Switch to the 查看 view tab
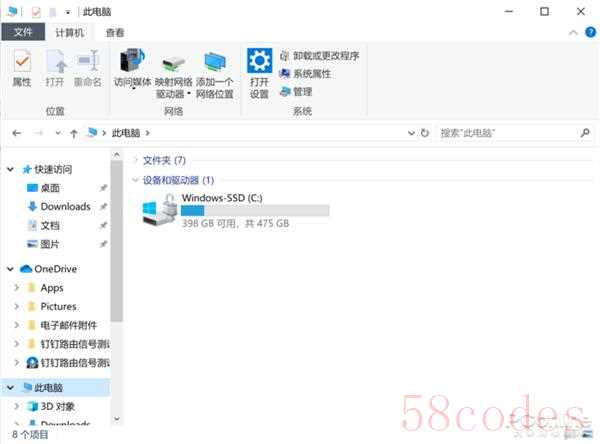 tap(115, 33)
